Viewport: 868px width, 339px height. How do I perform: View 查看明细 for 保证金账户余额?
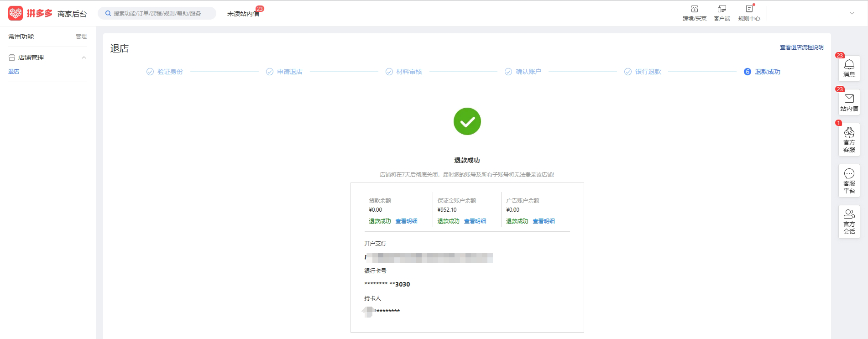(475, 221)
